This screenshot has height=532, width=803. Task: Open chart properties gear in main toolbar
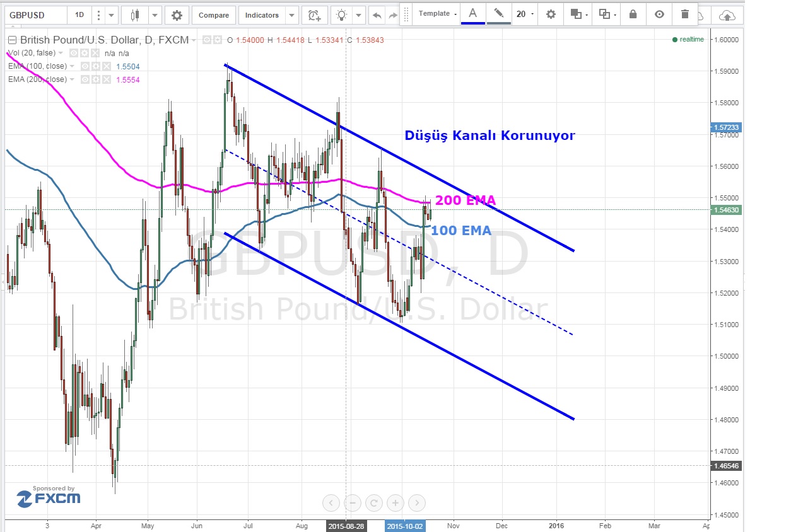pyautogui.click(x=177, y=15)
